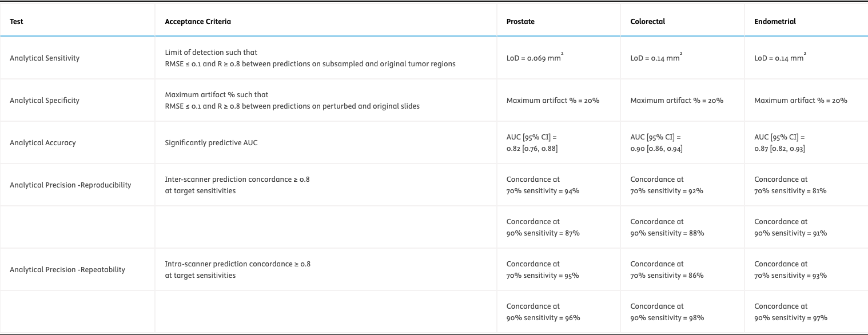This screenshot has width=868, height=335.
Task: Click the Test column header
Action: coord(17,22)
